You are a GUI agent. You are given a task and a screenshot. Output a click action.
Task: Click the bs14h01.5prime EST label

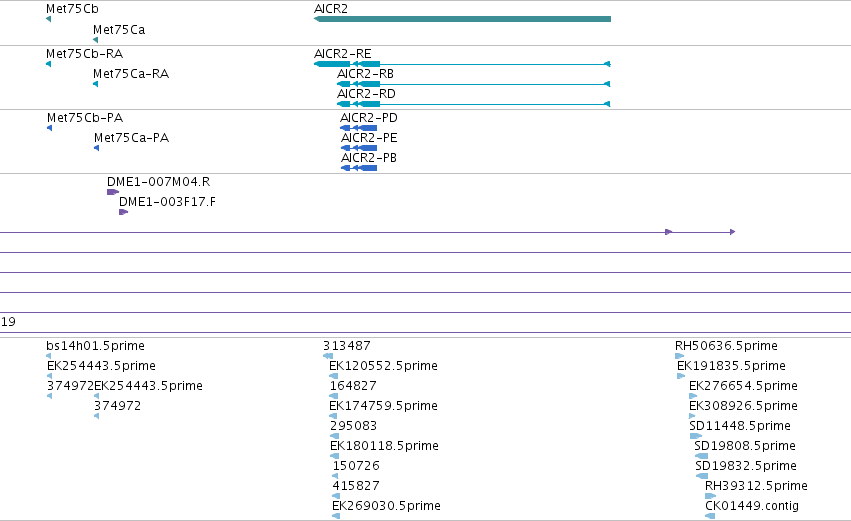[96, 346]
